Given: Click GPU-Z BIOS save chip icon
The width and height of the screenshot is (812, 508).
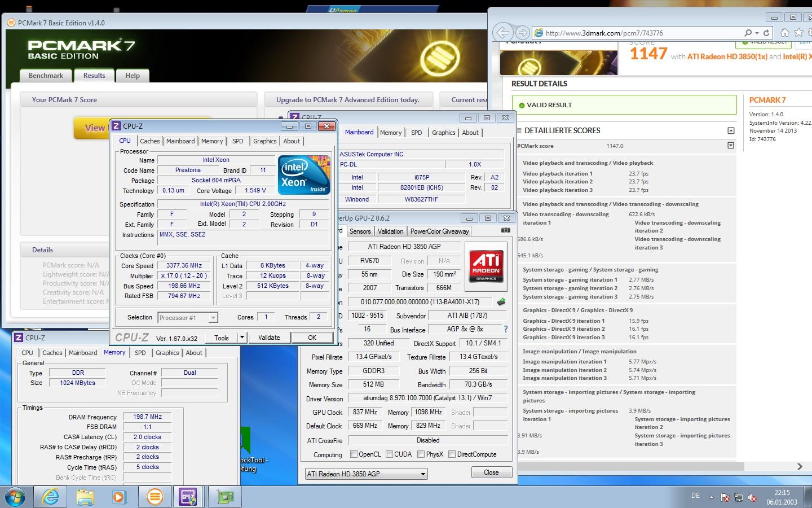Looking at the screenshot, I should [501, 302].
